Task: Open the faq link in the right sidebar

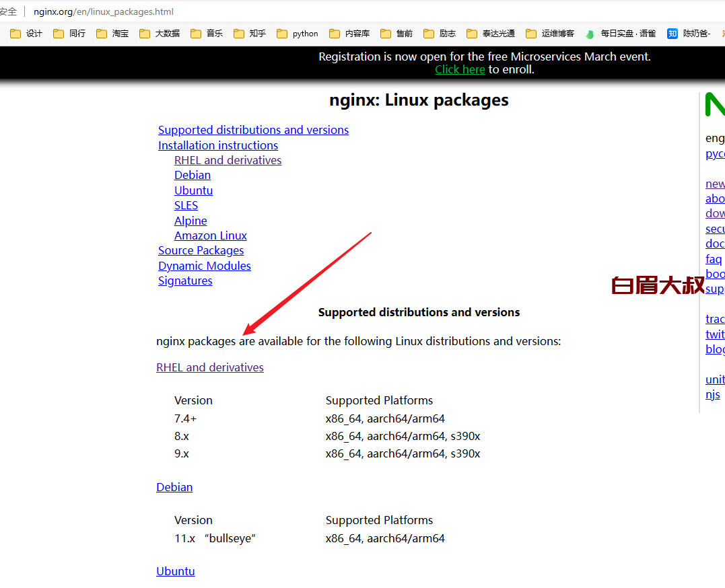Action: pos(714,259)
